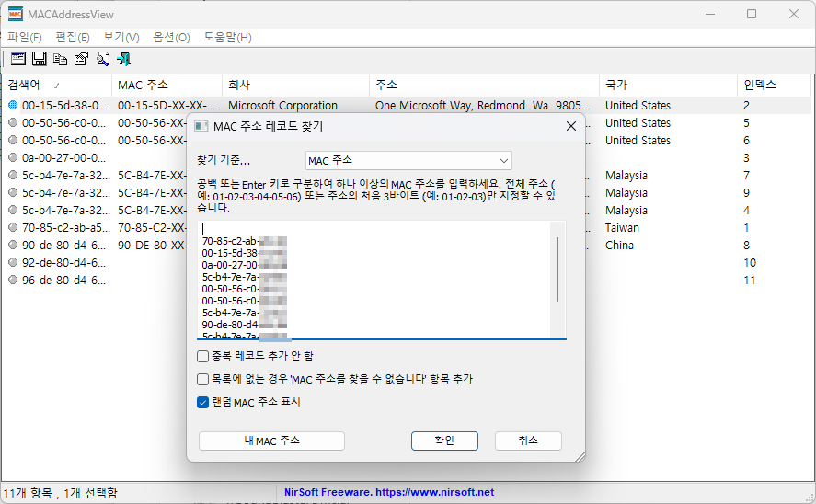
Task: Click the icon of row 0a-00-27-00-0...
Action: [x=13, y=157]
